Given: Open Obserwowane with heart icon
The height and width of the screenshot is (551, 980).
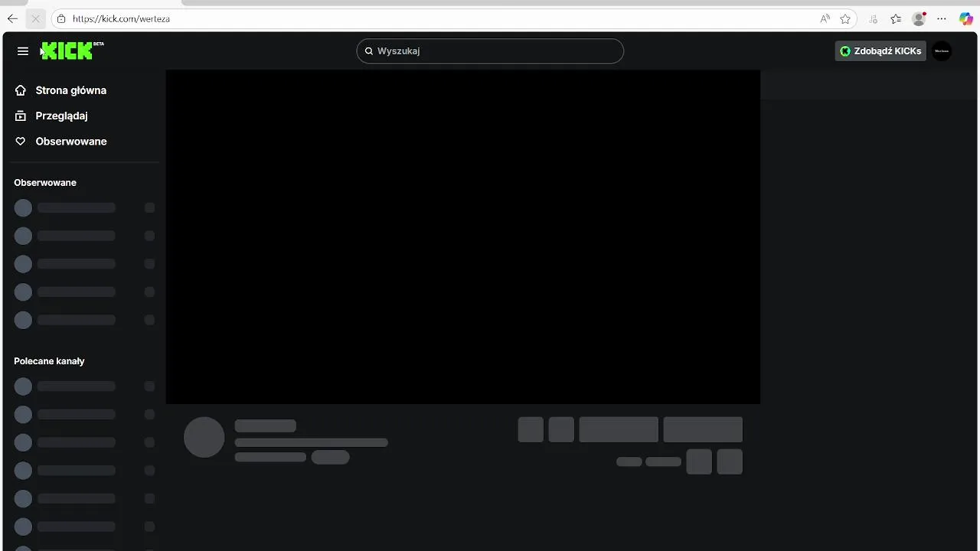Looking at the screenshot, I should coord(61,142).
